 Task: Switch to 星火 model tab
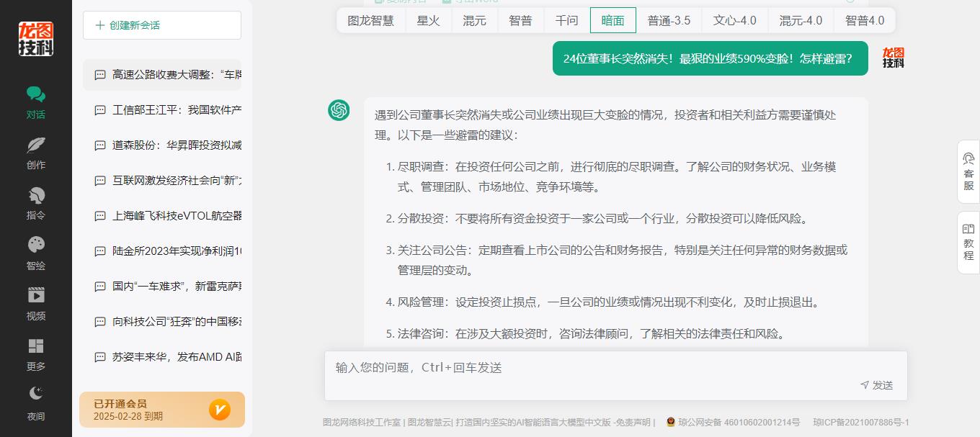coord(429,20)
